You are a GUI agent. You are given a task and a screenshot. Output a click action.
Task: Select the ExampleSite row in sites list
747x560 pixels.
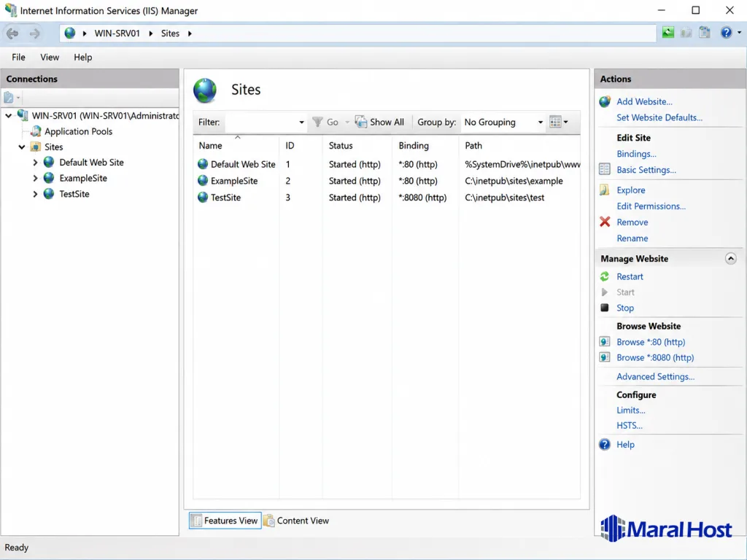pos(387,181)
